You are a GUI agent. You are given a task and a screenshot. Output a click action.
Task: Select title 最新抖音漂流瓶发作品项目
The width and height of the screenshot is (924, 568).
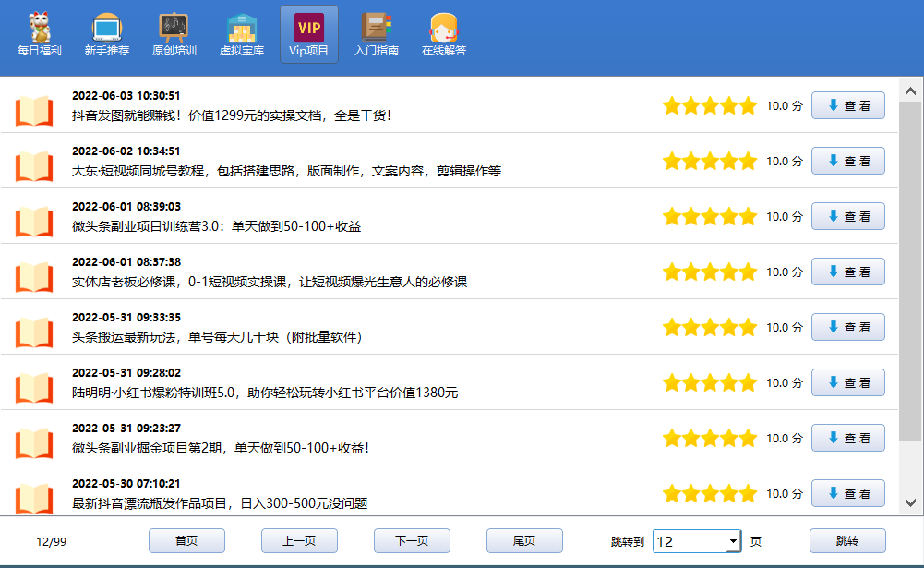220,503
